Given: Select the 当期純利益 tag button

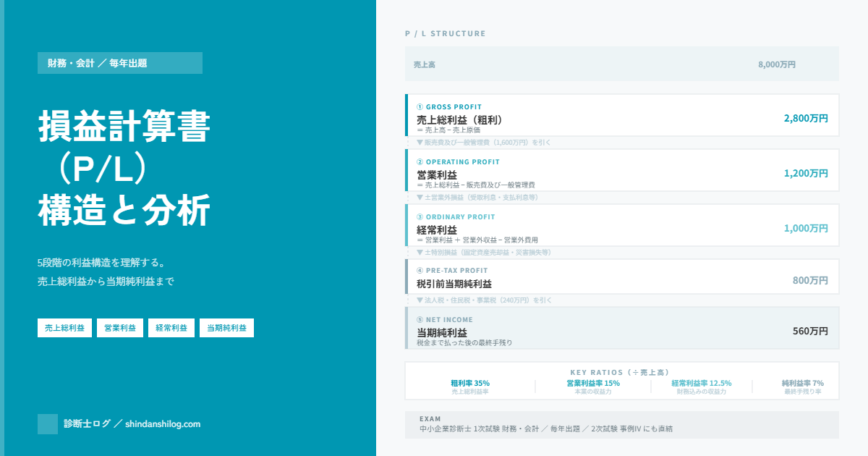Looking at the screenshot, I should coord(226,328).
